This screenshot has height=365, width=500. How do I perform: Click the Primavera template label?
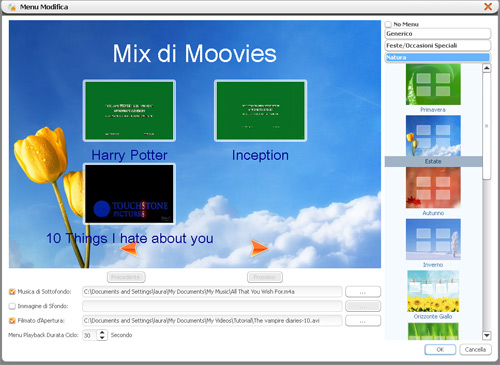point(433,110)
